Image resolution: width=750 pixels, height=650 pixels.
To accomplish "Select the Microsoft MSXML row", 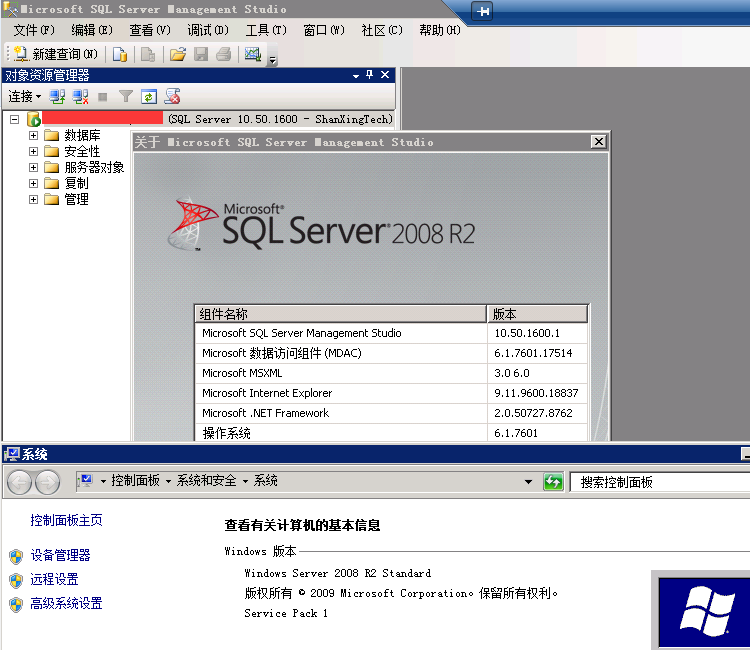I will point(391,373).
